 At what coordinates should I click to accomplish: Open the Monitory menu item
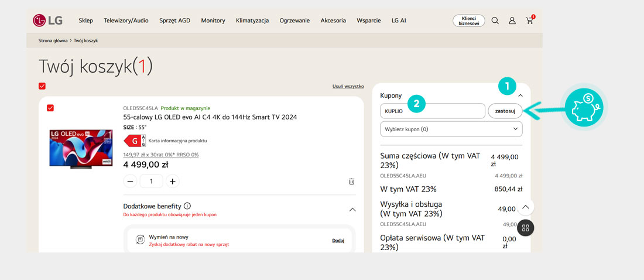[x=213, y=21]
